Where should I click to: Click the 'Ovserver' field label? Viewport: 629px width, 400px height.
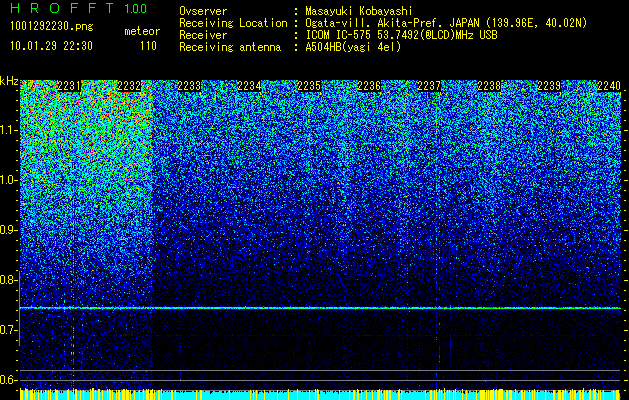[203, 11]
